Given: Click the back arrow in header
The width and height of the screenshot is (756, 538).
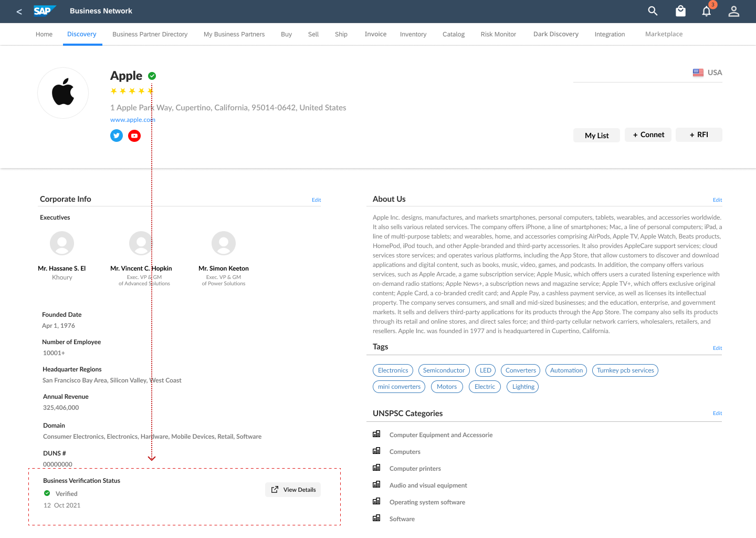Looking at the screenshot, I should tap(19, 12).
